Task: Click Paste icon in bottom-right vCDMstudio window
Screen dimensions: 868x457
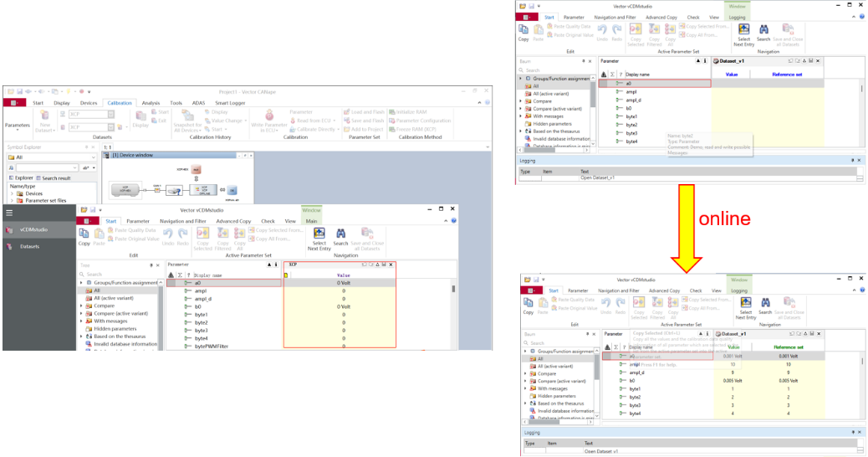Action: (543, 302)
